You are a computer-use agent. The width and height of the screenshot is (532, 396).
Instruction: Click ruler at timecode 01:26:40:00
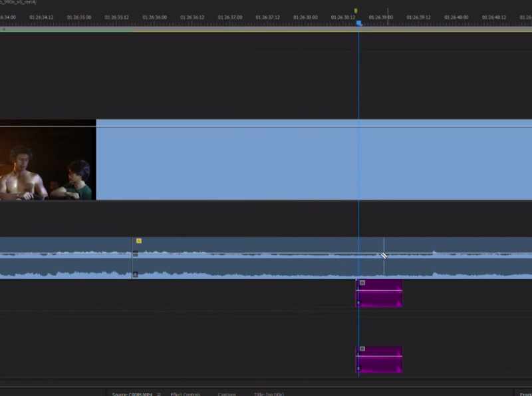click(x=456, y=17)
